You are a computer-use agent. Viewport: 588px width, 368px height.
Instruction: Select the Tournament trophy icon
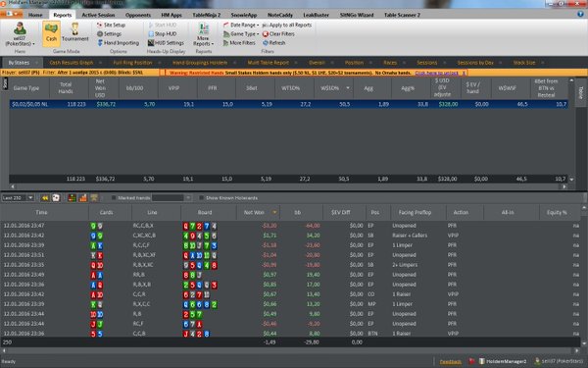tap(75, 32)
